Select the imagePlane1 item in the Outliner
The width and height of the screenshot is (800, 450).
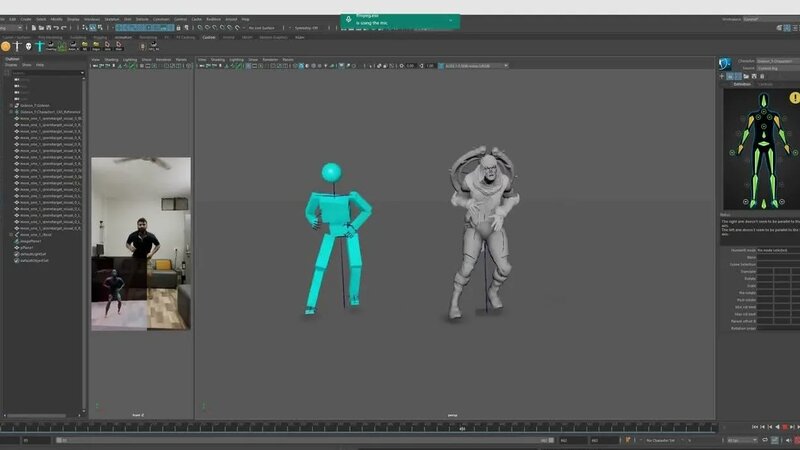pyautogui.click(x=30, y=241)
